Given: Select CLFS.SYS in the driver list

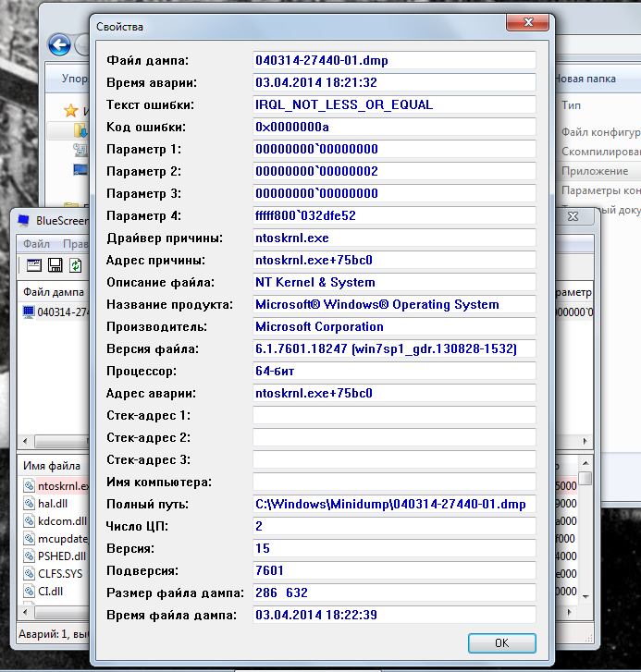Looking at the screenshot, I should [x=57, y=574].
